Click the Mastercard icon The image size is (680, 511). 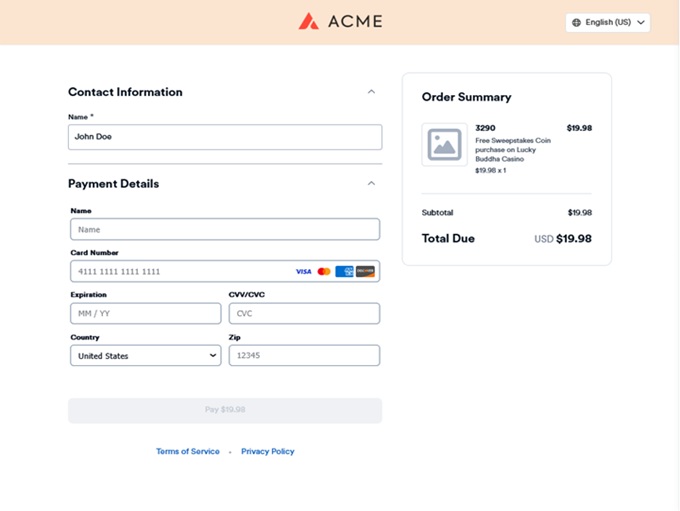(x=324, y=272)
